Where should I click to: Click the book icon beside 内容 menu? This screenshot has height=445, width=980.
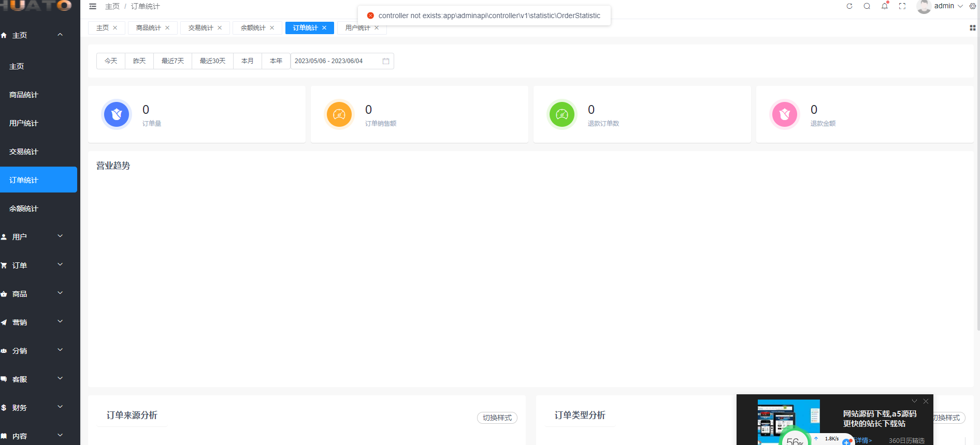[4, 436]
